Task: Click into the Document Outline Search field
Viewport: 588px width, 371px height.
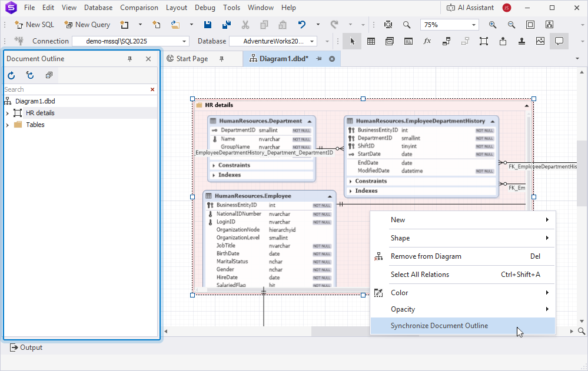Action: pyautogui.click(x=76, y=89)
